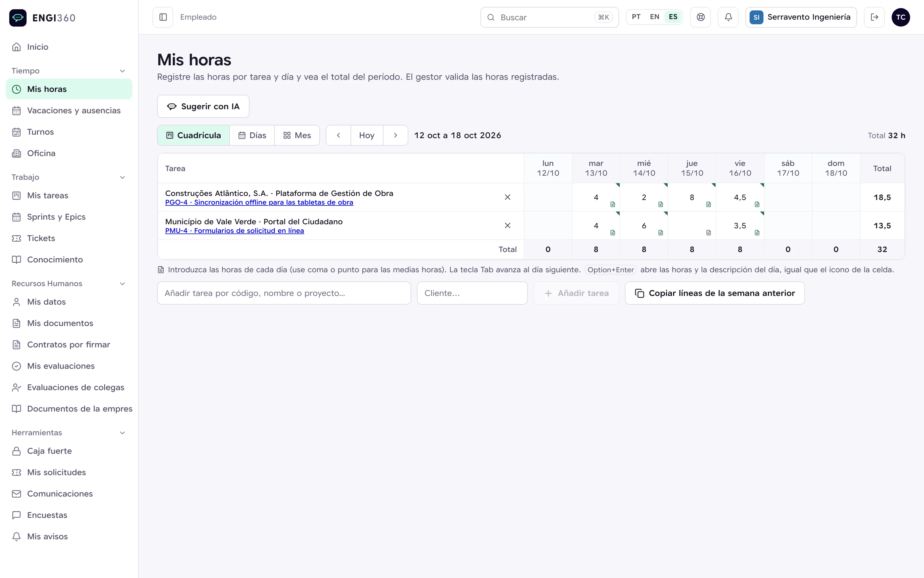Collapse the Recursos Humanos section
The width and height of the screenshot is (924, 578).
click(122, 284)
